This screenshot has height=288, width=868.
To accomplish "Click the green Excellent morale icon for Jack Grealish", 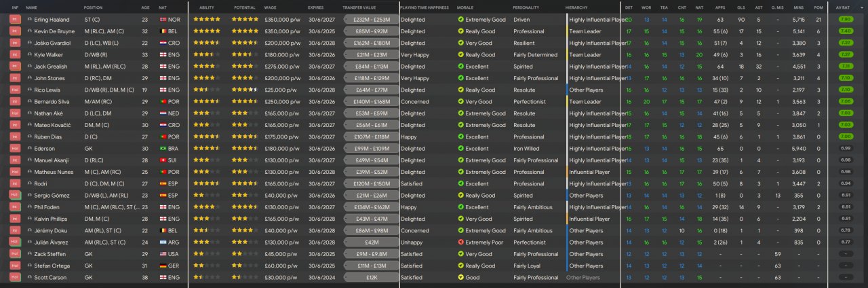I will [461, 67].
